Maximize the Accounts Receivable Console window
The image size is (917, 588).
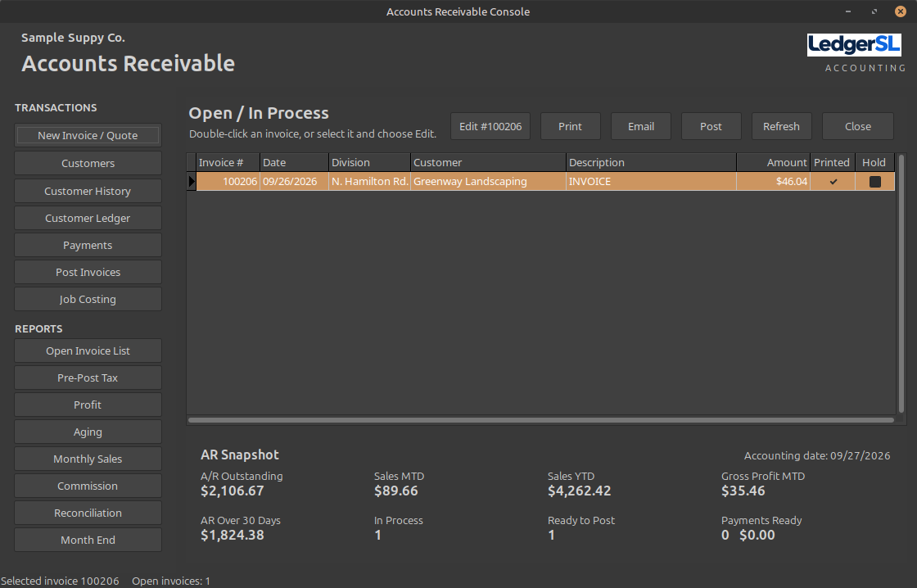coord(874,11)
